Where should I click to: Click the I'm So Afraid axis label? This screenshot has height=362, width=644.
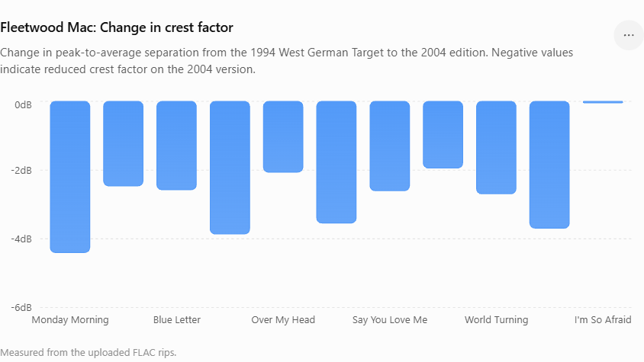tap(603, 320)
